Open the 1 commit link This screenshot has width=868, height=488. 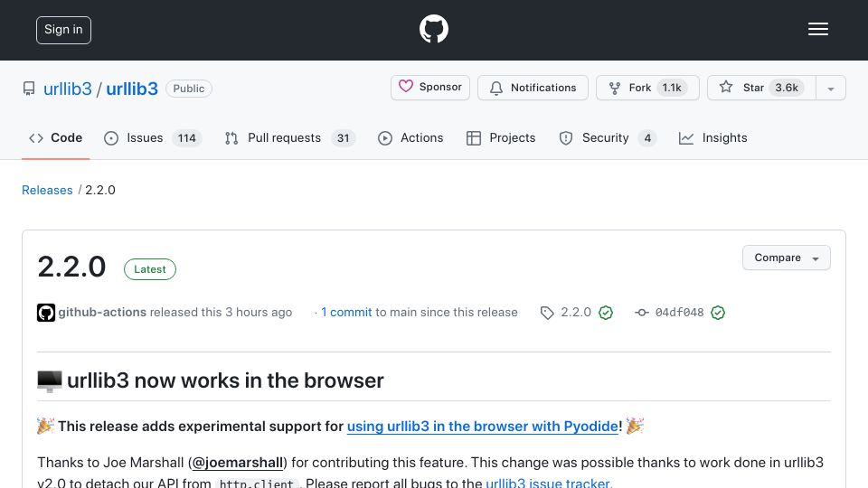pyautogui.click(x=346, y=312)
